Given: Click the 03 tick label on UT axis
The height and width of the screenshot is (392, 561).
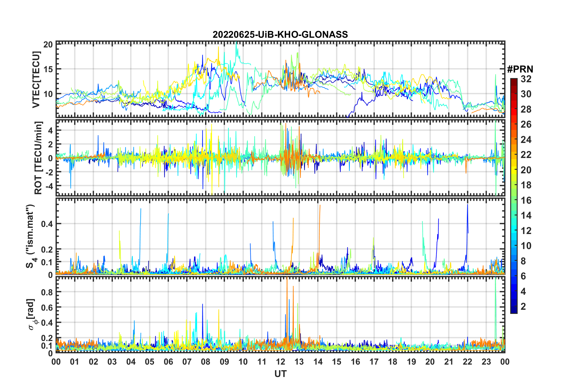Looking at the screenshot, I should [112, 362].
